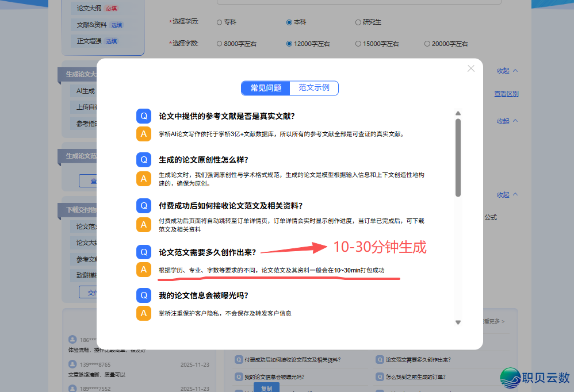574x392 pixels.
Task: Click Q icon beside 生成的论文原创性怎么样
Action: tap(144, 160)
